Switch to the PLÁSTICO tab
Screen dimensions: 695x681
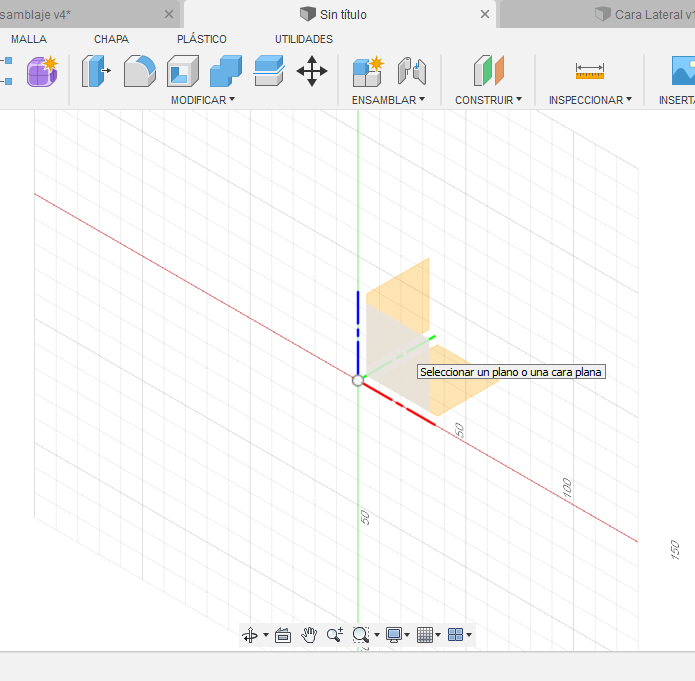coord(202,39)
